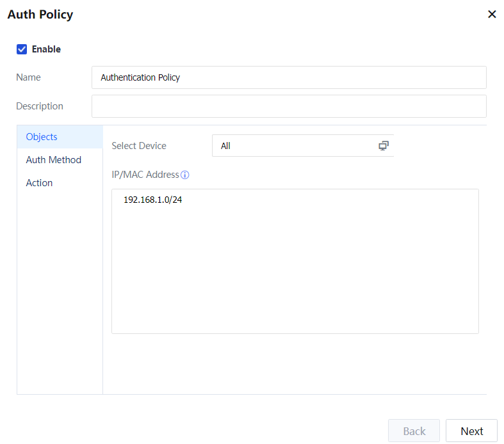Open the Select Device box showing All
This screenshot has width=504, height=444.
point(295,146)
